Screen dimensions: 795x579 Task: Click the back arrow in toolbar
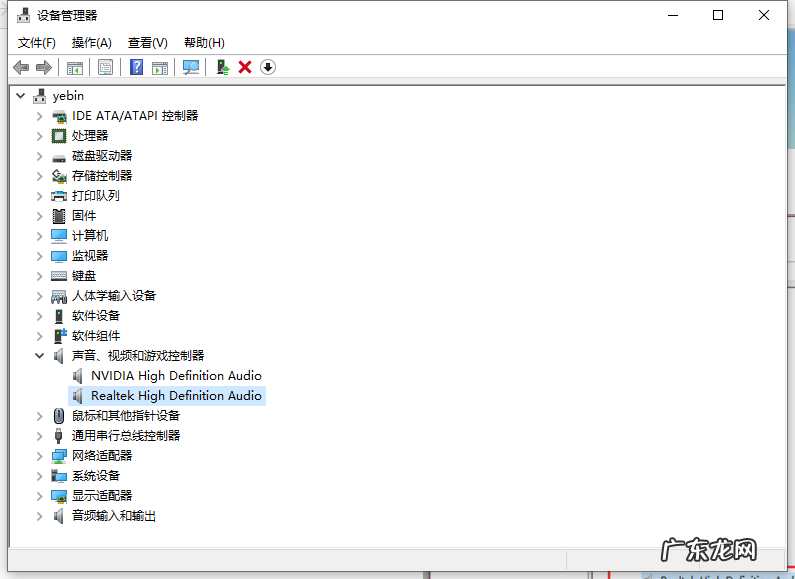[x=21, y=67]
